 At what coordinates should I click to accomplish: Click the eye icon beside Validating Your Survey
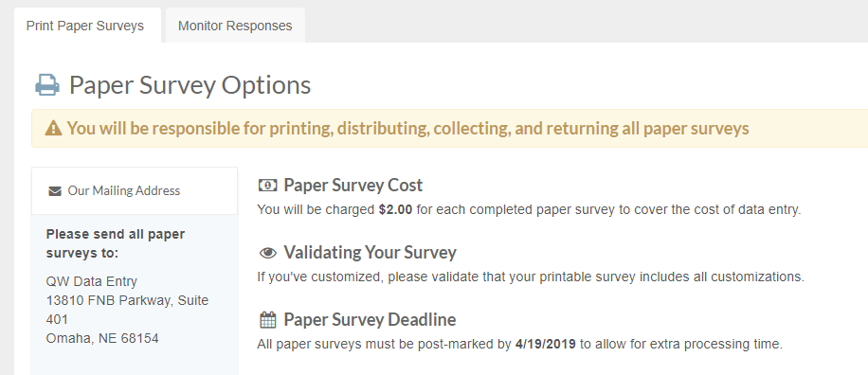[x=268, y=254]
